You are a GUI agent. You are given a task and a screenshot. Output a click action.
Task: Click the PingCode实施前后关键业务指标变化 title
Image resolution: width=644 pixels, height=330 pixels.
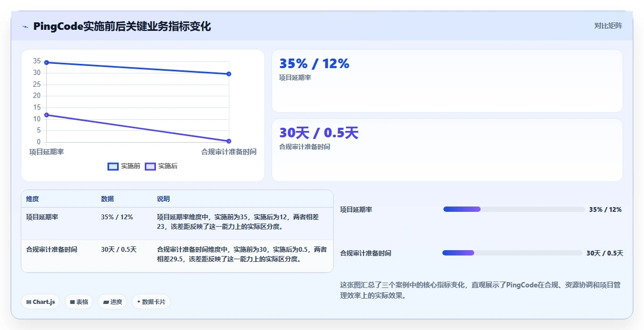coord(122,27)
